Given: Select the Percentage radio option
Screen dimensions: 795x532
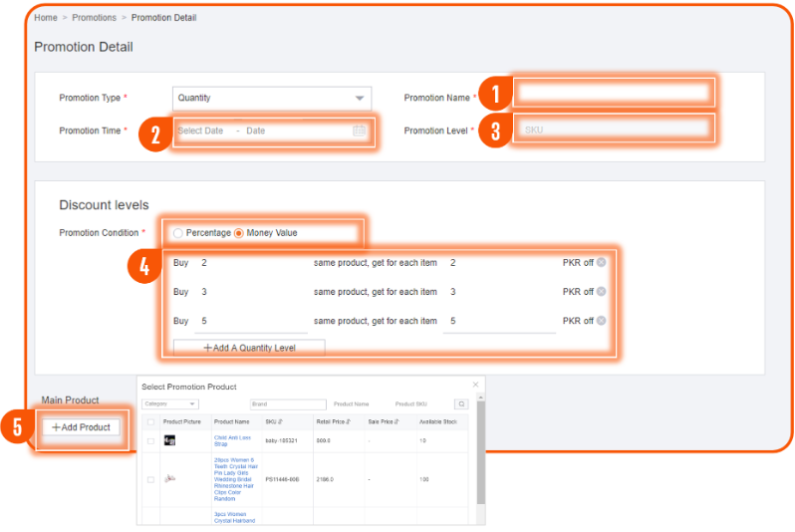Looking at the screenshot, I should pyautogui.click(x=178, y=233).
